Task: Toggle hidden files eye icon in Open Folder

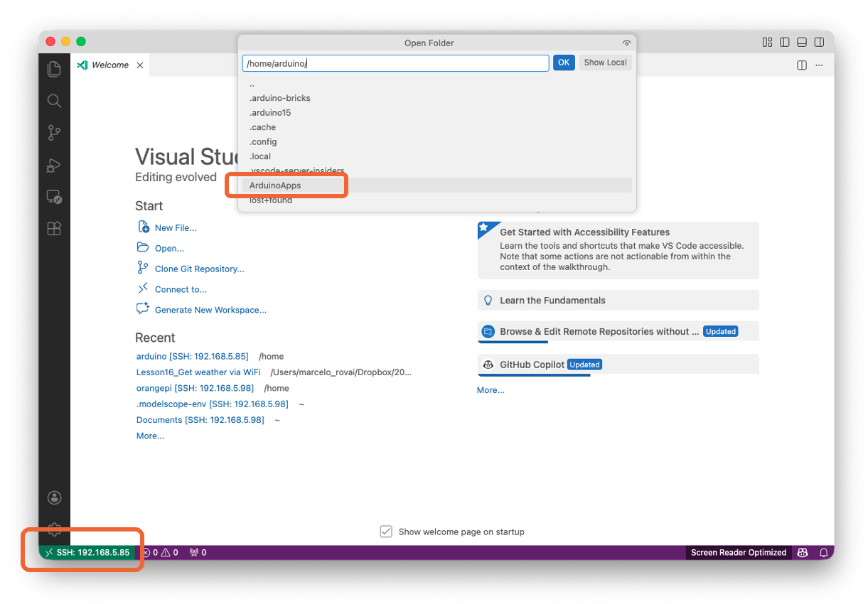Action: 626,43
